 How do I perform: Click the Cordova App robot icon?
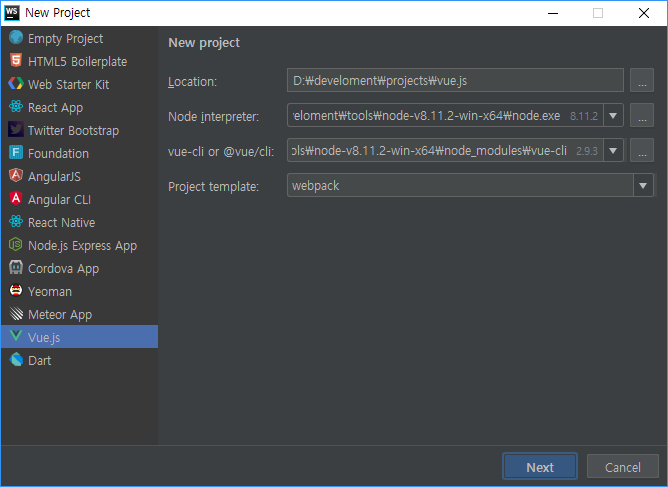tap(16, 268)
